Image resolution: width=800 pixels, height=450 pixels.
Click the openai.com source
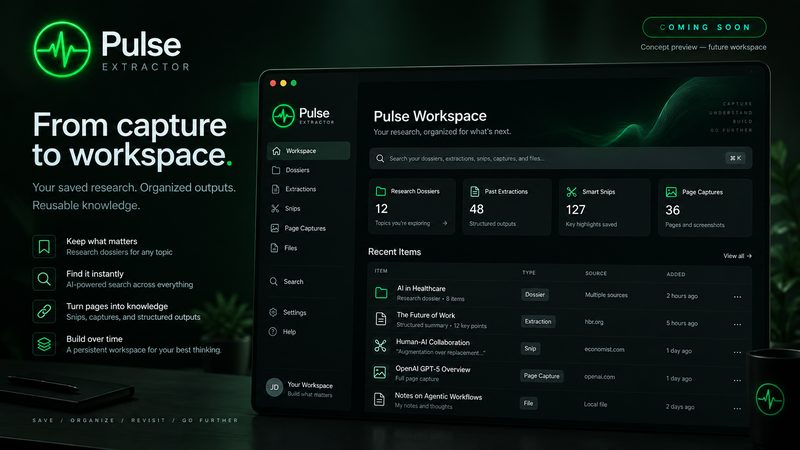point(599,377)
